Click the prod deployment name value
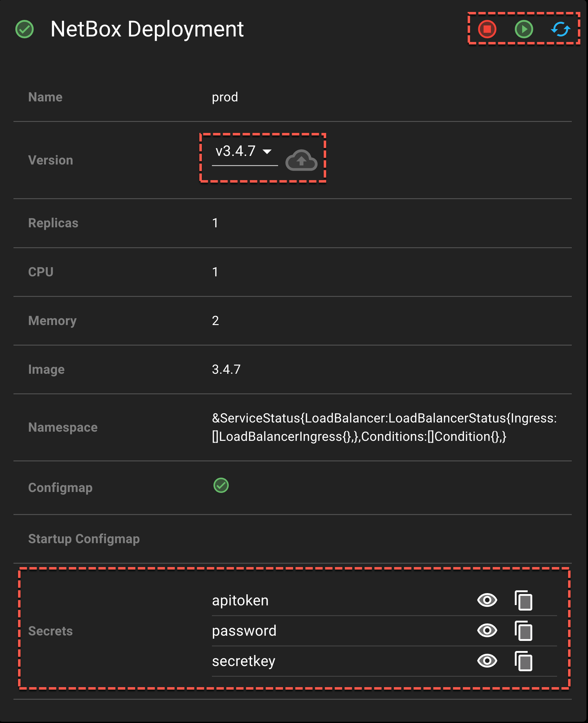Image resolution: width=588 pixels, height=723 pixels. [225, 97]
